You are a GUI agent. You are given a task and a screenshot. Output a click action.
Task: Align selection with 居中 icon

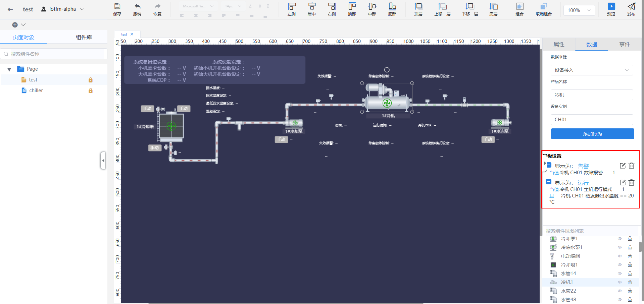312,6
